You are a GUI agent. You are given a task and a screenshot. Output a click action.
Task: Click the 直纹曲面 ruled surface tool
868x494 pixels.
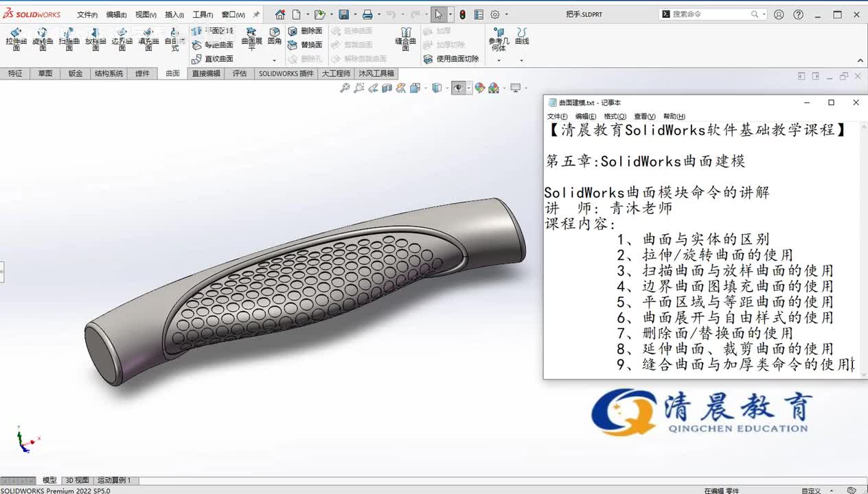point(213,59)
